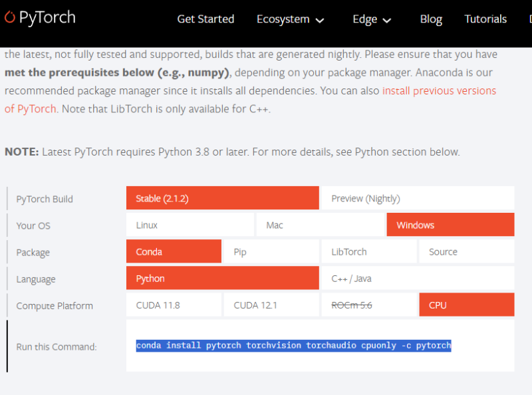Screen dimensions: 532x395
Task: Expand the Ecosystem dropdown chevron
Action: tap(320, 21)
